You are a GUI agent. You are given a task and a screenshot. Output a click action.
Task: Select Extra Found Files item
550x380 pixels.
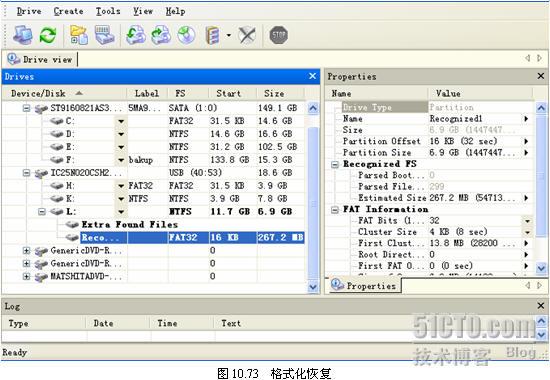pyautogui.click(x=129, y=225)
